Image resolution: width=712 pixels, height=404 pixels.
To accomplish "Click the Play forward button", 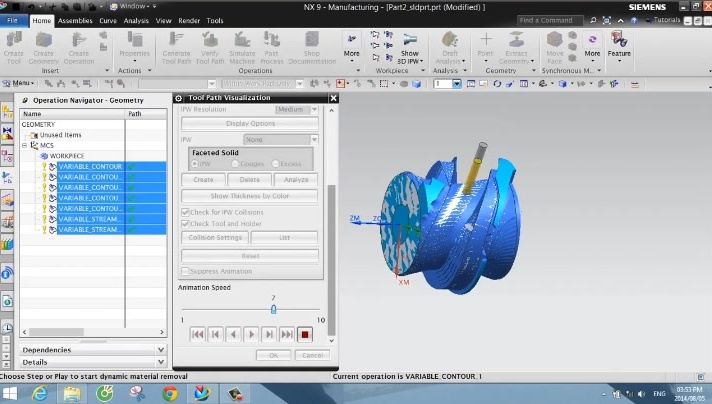I will tap(251, 335).
